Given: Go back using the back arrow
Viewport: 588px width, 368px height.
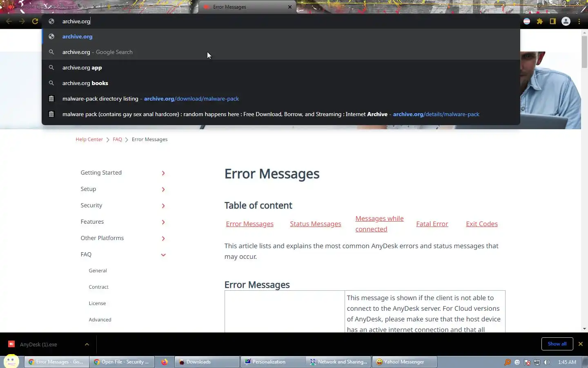Looking at the screenshot, I should pyautogui.click(x=9, y=21).
